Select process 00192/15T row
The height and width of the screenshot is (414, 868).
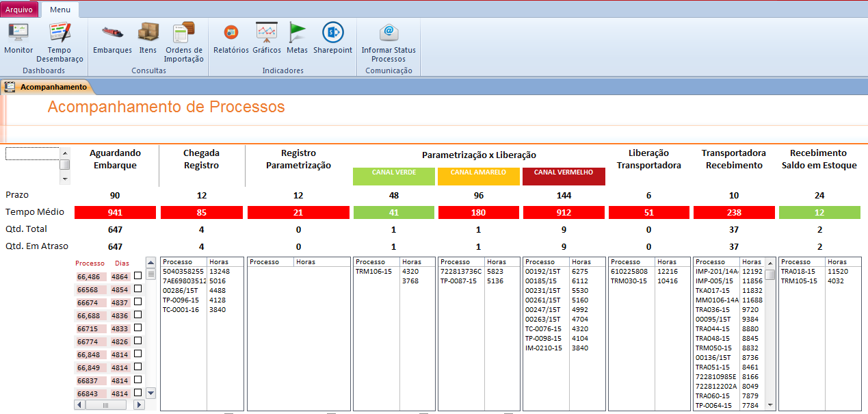[x=564, y=272]
